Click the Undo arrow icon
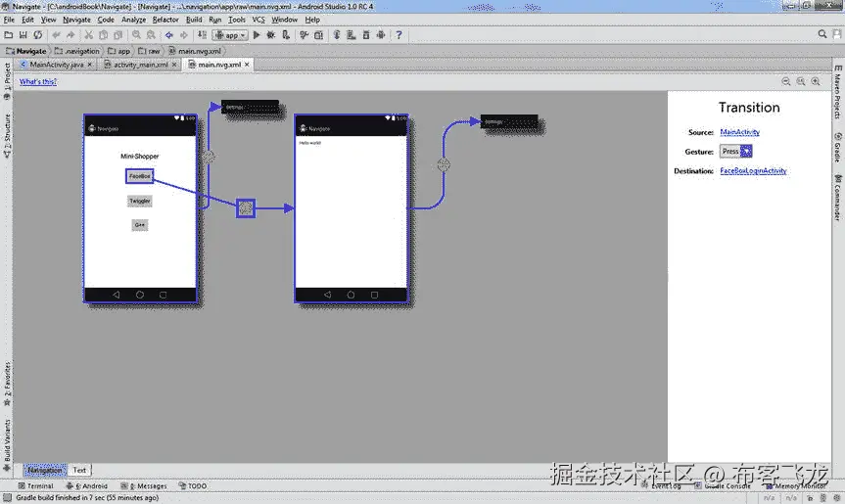845x504 pixels. point(56,35)
